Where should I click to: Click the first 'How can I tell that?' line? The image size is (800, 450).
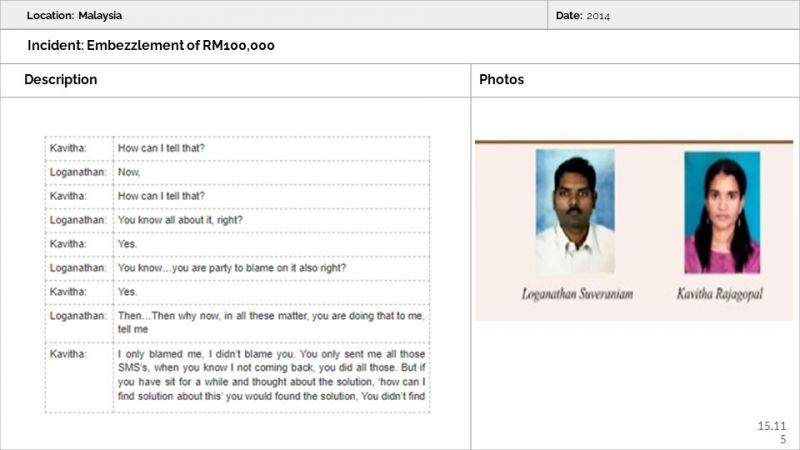[161, 148]
